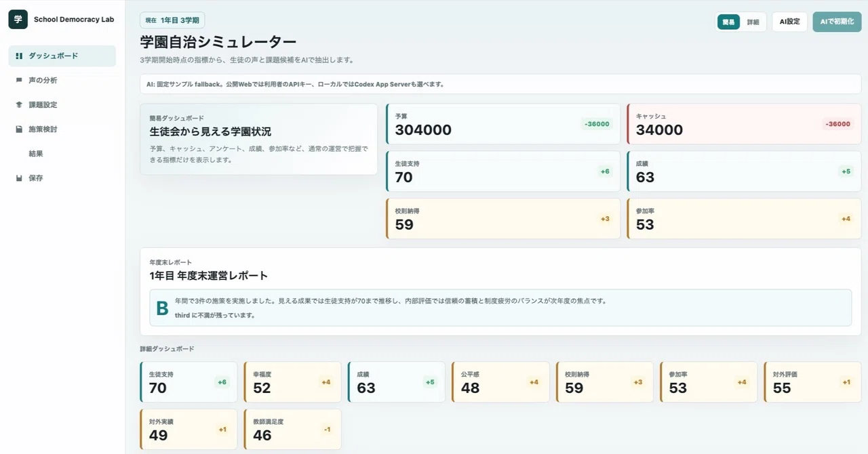Open the 結果 sidebar item
This screenshot has height=454, width=868.
click(62, 154)
